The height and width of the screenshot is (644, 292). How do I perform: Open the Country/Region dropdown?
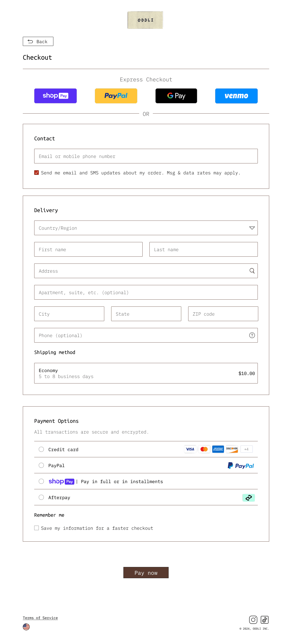(x=146, y=228)
